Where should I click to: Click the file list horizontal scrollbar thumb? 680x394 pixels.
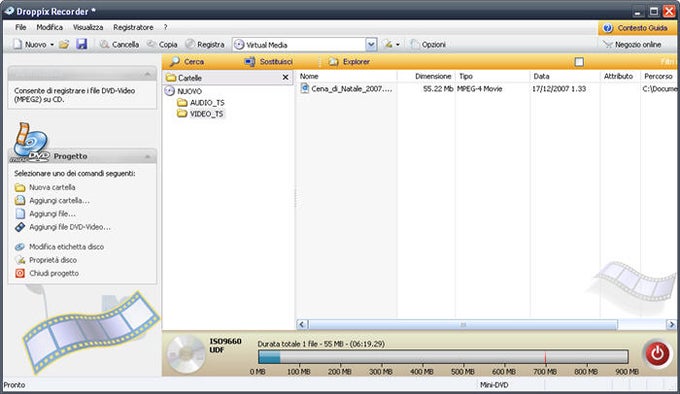coord(463,324)
